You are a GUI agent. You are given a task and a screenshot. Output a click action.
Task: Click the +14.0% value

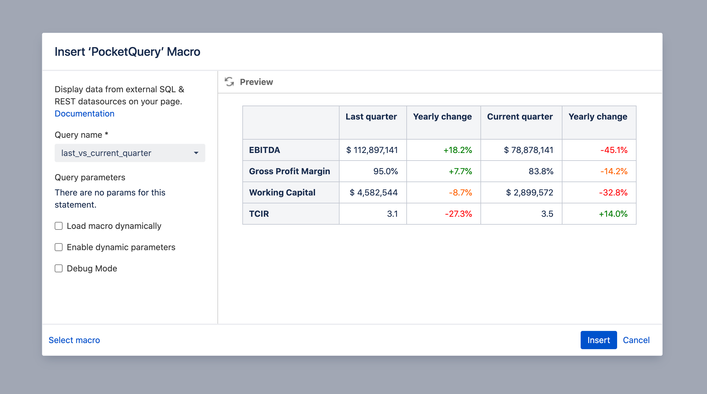613,214
